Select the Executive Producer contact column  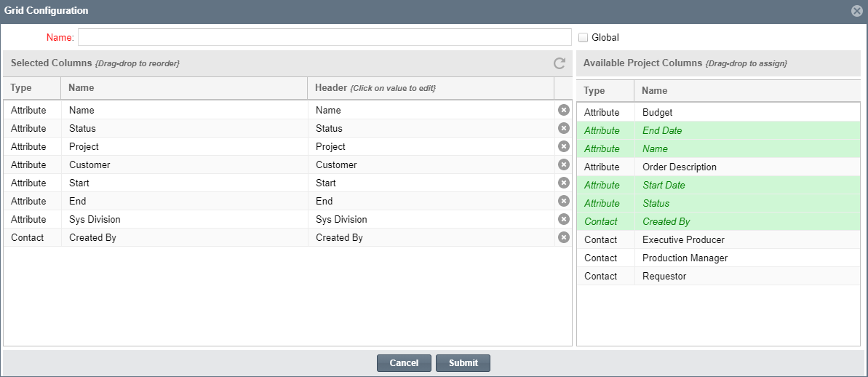click(719, 240)
